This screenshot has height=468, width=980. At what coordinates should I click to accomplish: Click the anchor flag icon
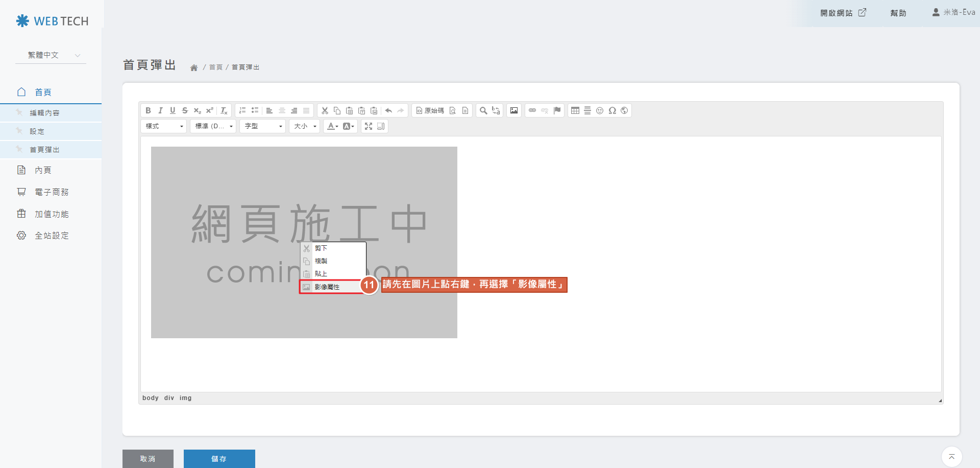[x=557, y=110]
